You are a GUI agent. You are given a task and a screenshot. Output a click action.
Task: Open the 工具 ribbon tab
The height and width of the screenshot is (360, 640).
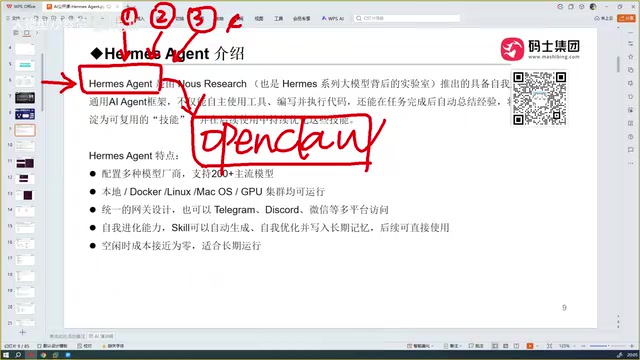[278, 18]
